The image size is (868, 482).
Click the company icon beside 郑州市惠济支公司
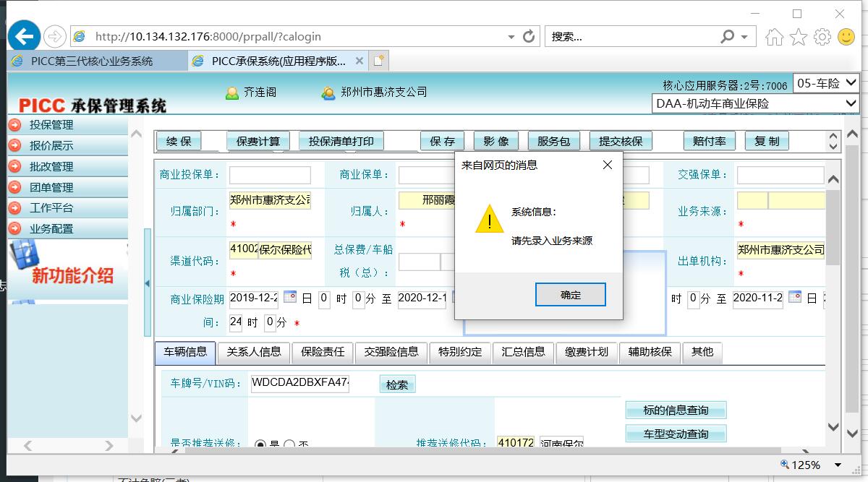[328, 92]
